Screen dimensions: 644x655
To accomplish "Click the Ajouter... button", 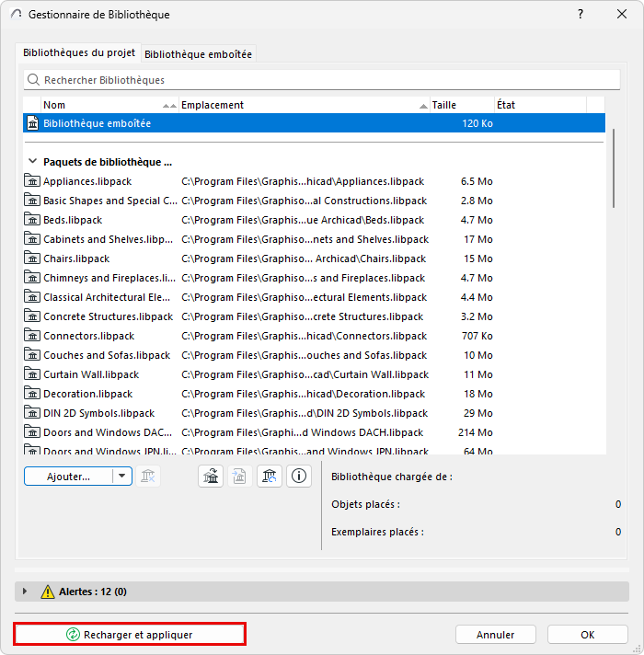I will (68, 477).
